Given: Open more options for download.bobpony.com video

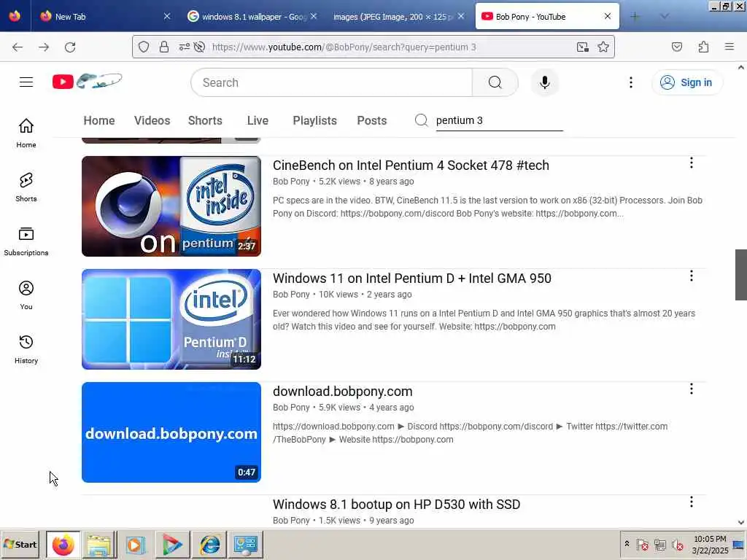Looking at the screenshot, I should (x=692, y=389).
